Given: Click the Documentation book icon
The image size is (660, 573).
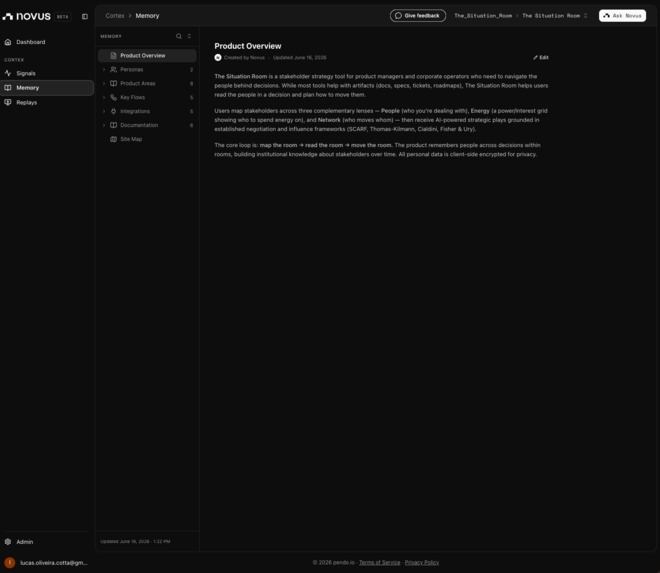Looking at the screenshot, I should 113,125.
